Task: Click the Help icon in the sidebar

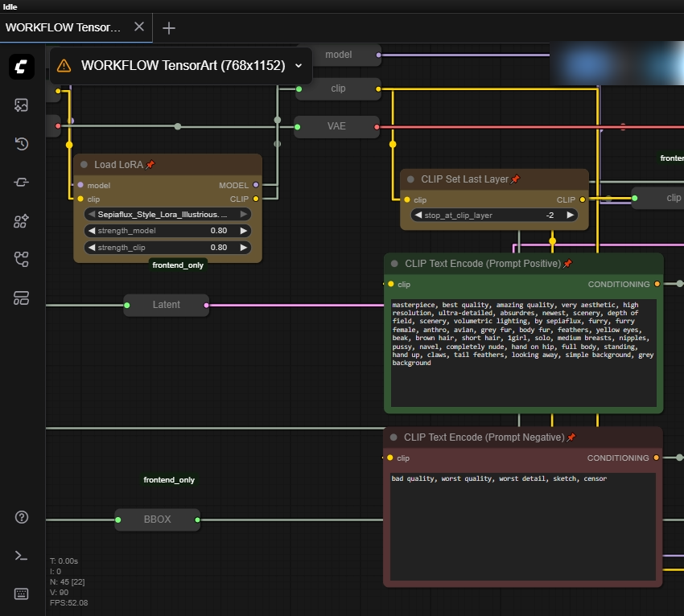Action: [x=21, y=517]
